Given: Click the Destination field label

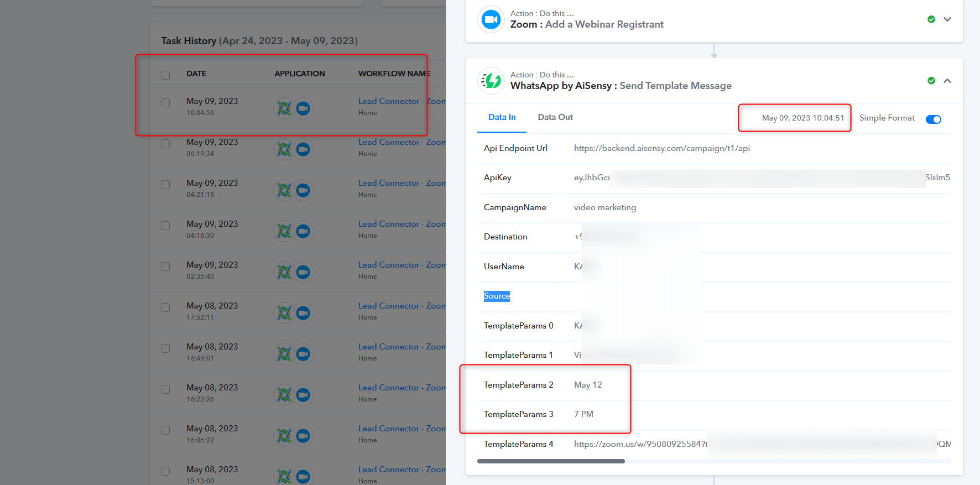Looking at the screenshot, I should pos(505,237).
